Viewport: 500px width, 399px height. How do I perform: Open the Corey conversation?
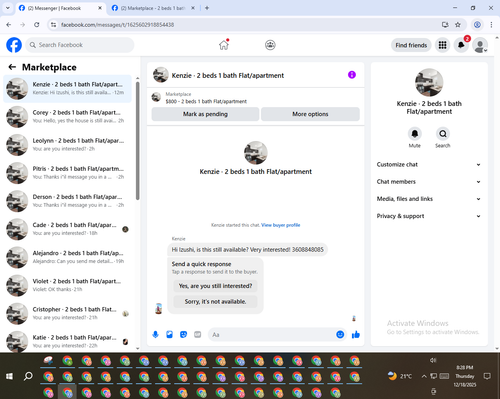(x=67, y=117)
